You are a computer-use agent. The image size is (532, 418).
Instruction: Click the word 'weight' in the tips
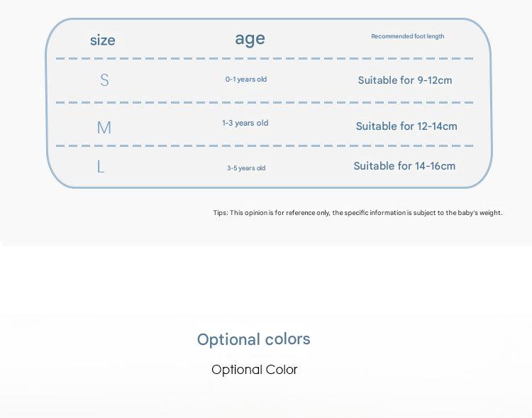tap(490, 213)
